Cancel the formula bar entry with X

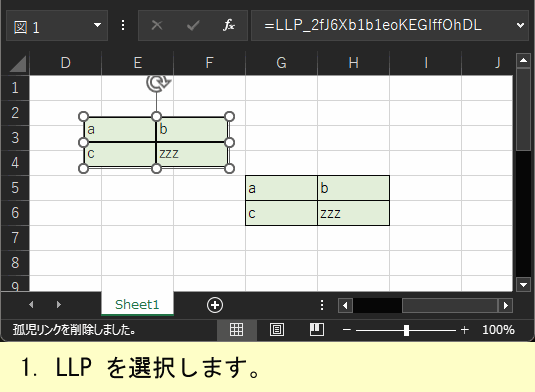tap(157, 25)
